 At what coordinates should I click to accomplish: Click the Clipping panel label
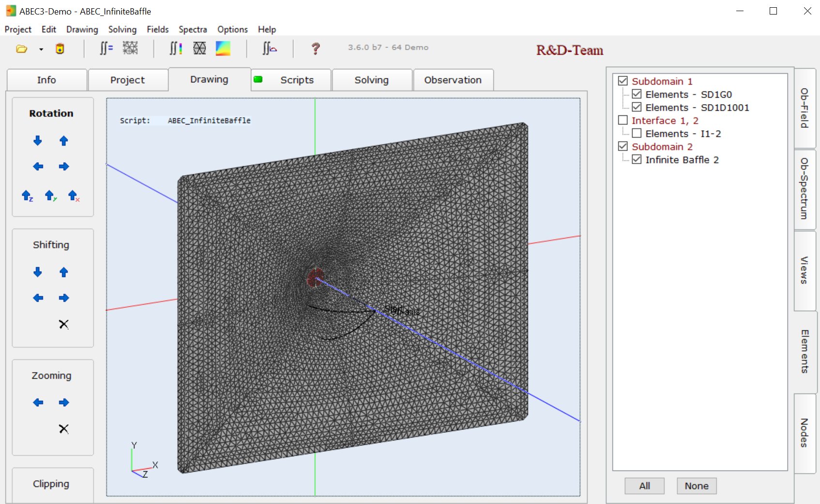pyautogui.click(x=51, y=484)
